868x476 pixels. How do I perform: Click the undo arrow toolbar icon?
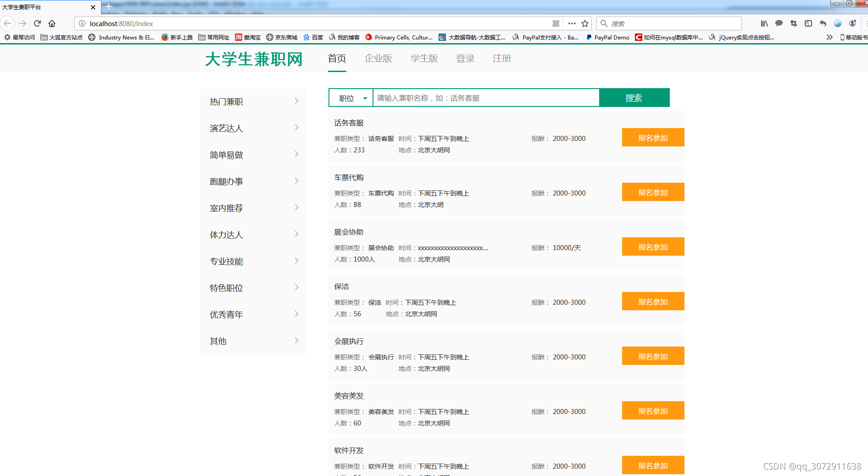point(823,23)
